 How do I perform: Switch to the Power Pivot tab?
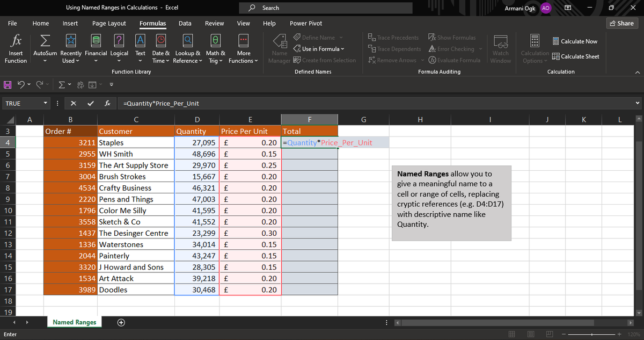[306, 23]
